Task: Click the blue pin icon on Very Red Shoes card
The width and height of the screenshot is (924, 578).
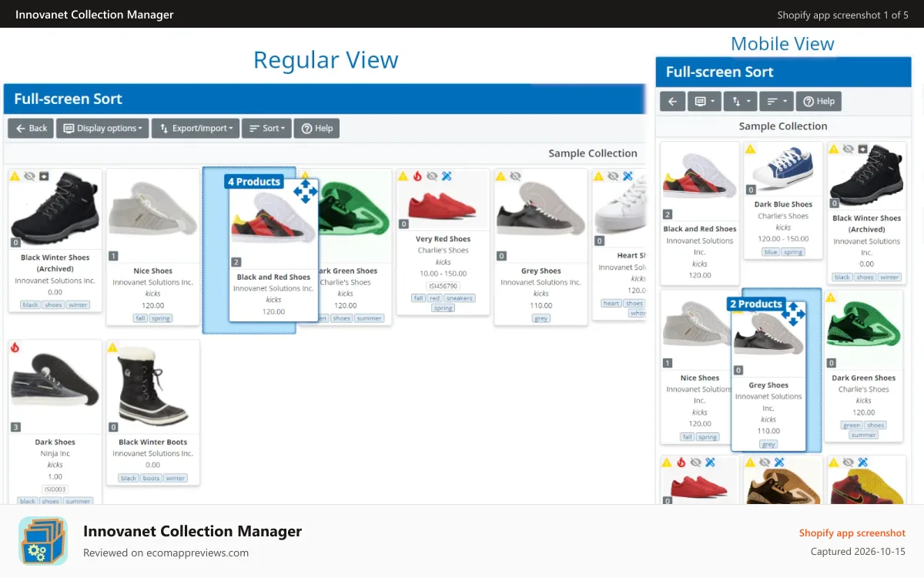Action: pos(447,176)
